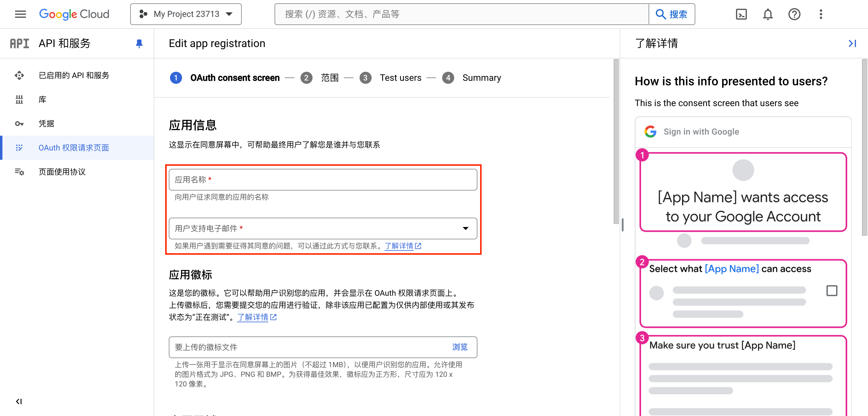Screen dimensions: 868x416
Task: Open 页面使用协议 sidebar item
Action: pyautogui.click(x=77, y=172)
